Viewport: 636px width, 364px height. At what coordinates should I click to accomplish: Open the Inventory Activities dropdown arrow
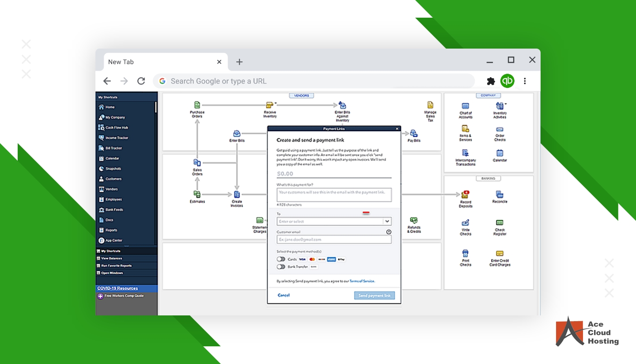pos(506,104)
